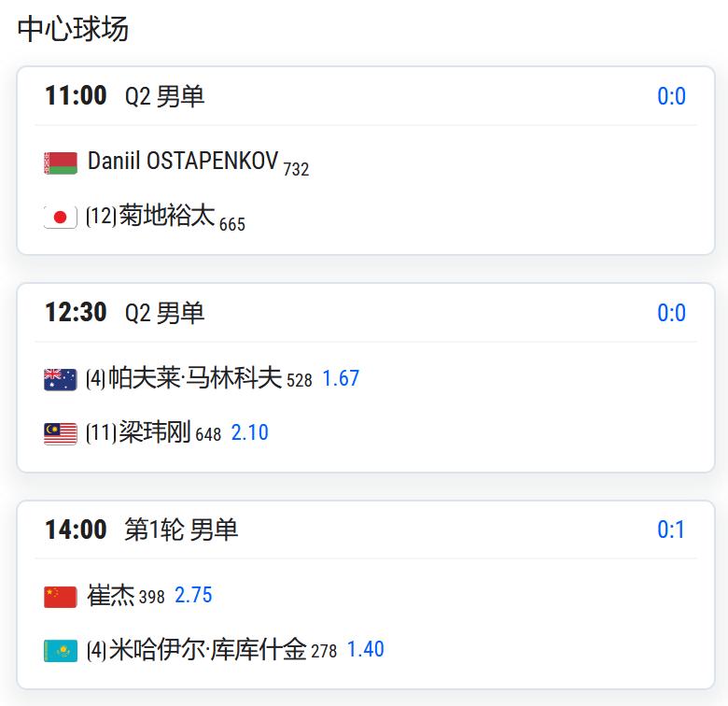Click the 中心球场 court heading

pyautogui.click(x=73, y=29)
